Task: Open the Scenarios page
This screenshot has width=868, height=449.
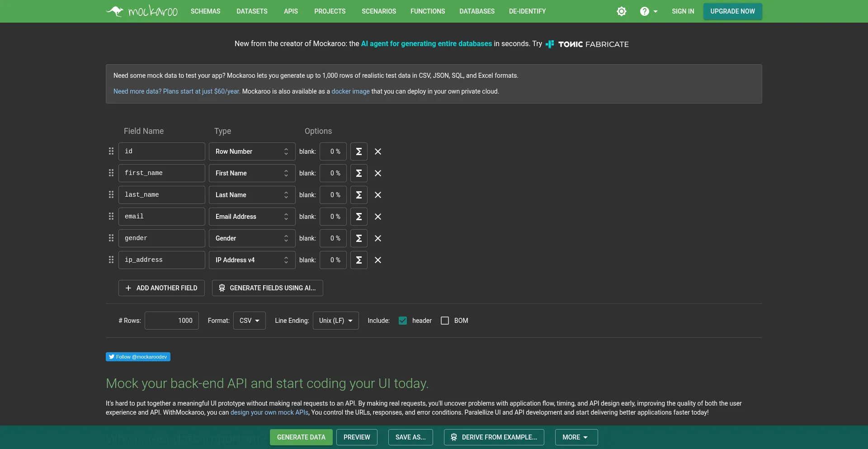Action: pyautogui.click(x=379, y=11)
